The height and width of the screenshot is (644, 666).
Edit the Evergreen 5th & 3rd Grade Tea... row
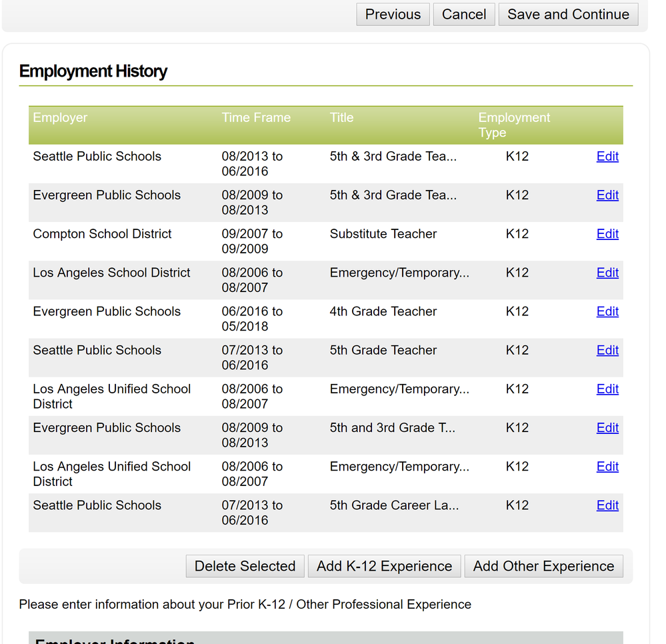[x=607, y=195]
